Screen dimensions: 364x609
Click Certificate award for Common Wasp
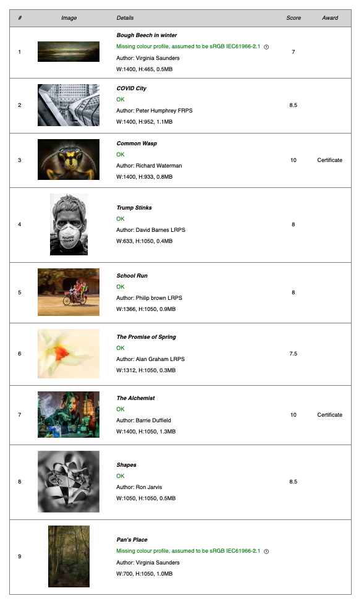point(329,160)
